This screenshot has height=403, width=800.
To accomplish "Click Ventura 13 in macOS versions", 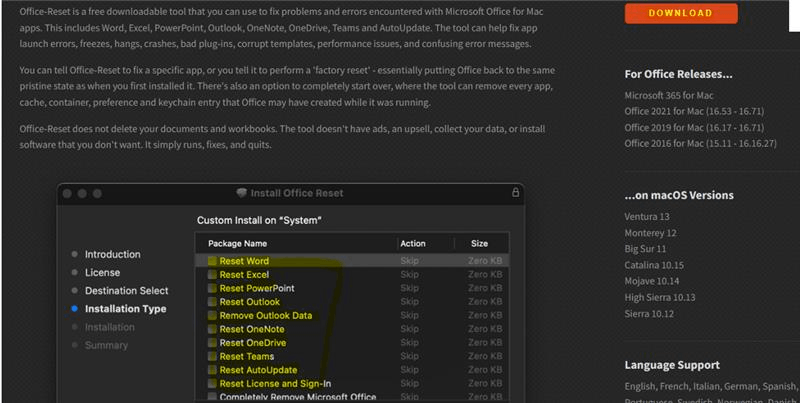I will pos(647,217).
